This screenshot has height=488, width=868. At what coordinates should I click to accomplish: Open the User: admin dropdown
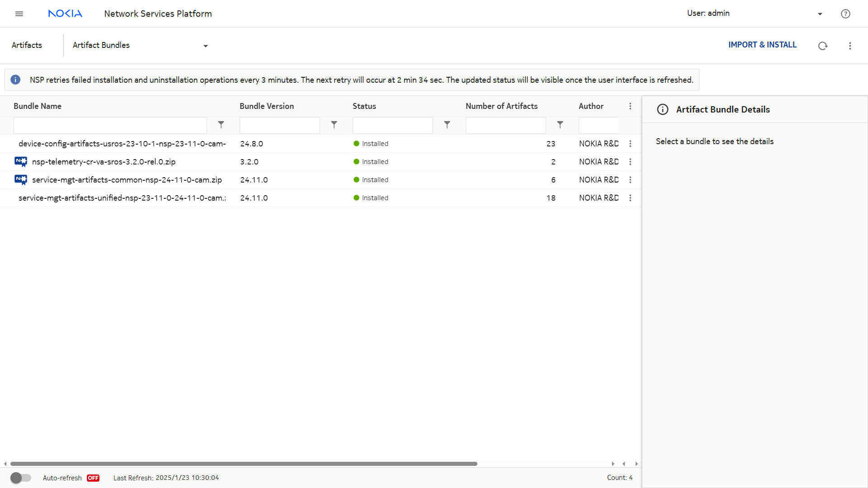tap(820, 14)
